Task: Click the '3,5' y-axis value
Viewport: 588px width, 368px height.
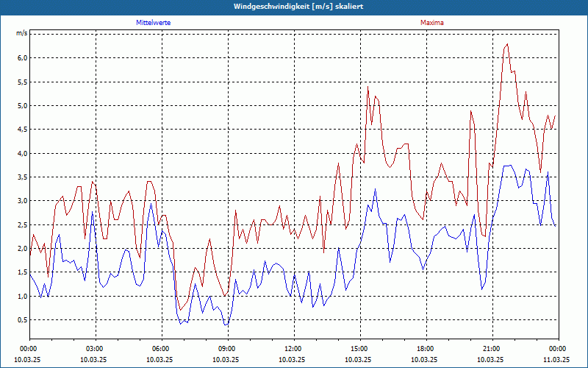Action: [23, 177]
